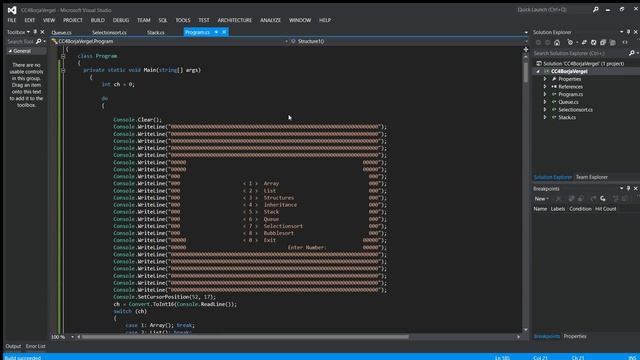The image size is (640, 360).
Task: Click the Refresh icon in Solution Explorer toolbar
Action: click(x=593, y=42)
